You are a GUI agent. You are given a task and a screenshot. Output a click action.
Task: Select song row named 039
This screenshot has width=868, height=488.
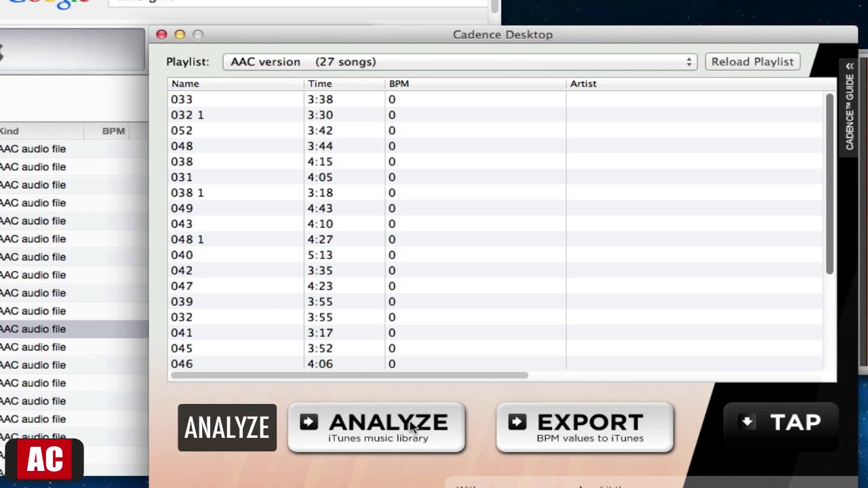(495, 302)
